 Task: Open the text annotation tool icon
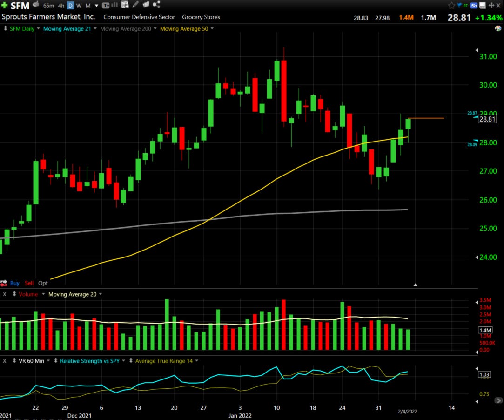pos(106,6)
